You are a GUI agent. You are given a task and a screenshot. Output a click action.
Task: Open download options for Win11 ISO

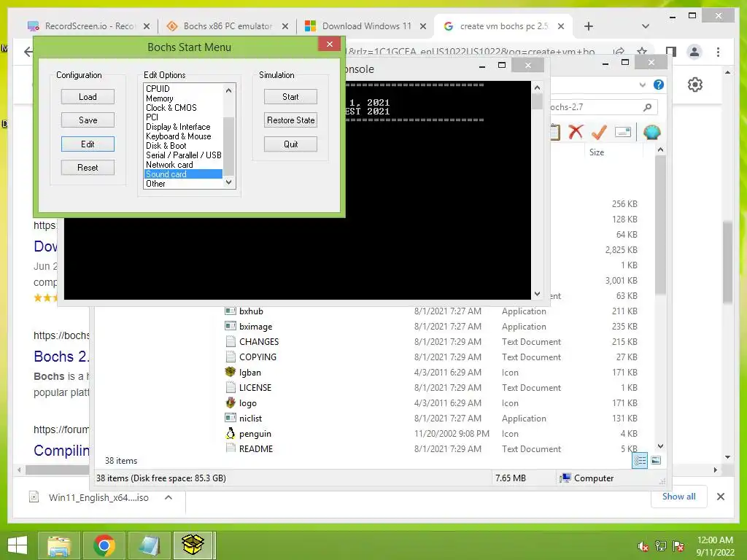coord(169,497)
